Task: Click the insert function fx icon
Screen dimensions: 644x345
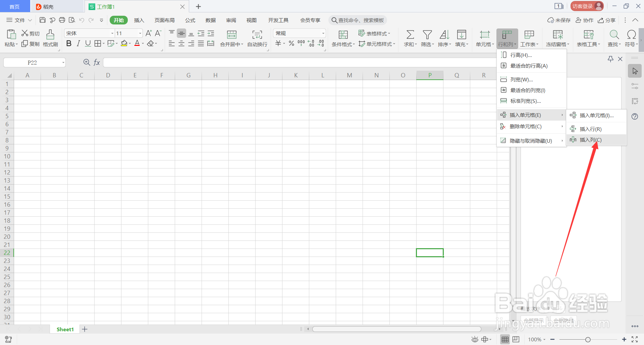Action: point(97,62)
